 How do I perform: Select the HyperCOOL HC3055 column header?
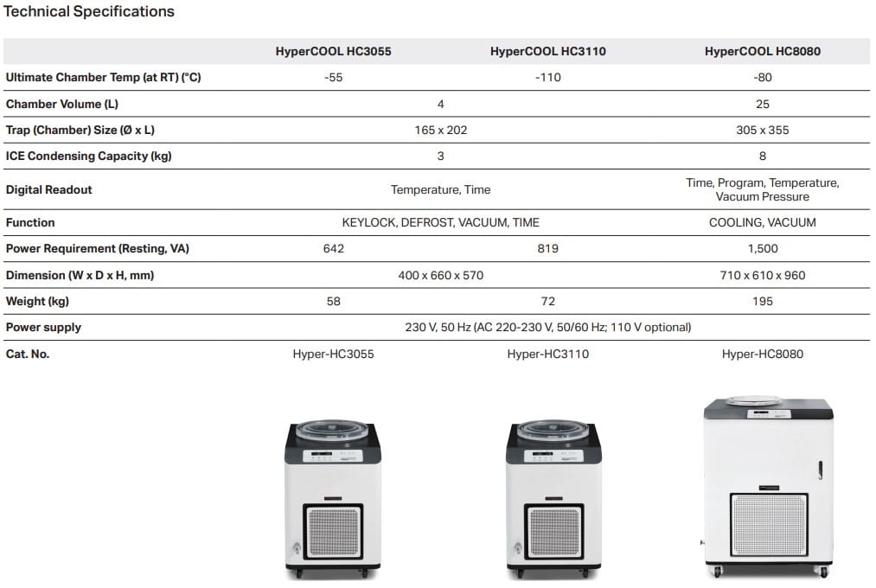333,52
